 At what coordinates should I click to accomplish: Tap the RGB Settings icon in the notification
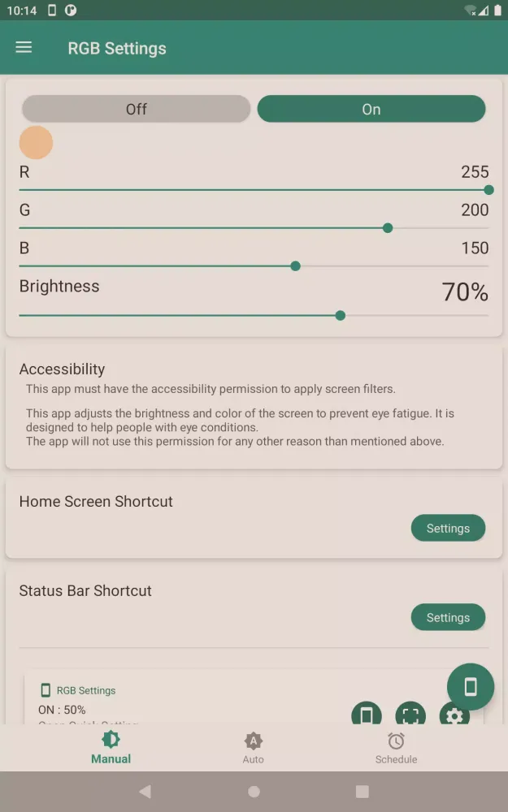coord(46,690)
